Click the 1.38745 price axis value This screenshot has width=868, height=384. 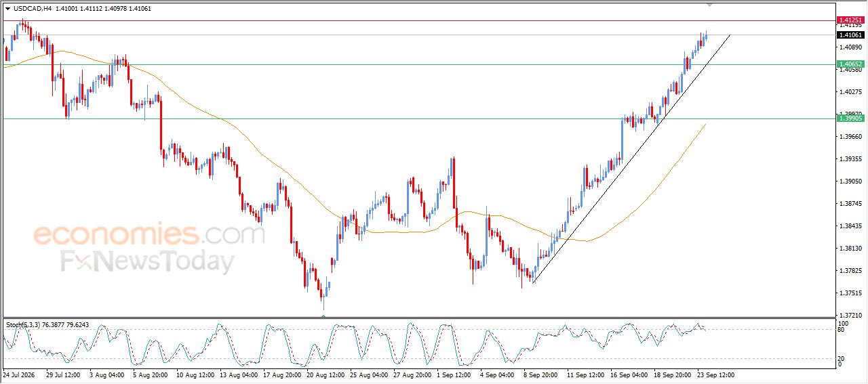(850, 204)
